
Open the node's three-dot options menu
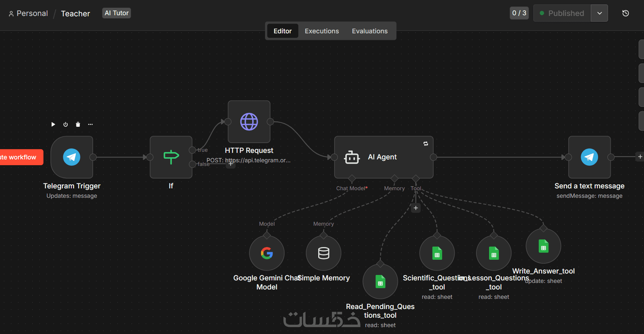[91, 124]
